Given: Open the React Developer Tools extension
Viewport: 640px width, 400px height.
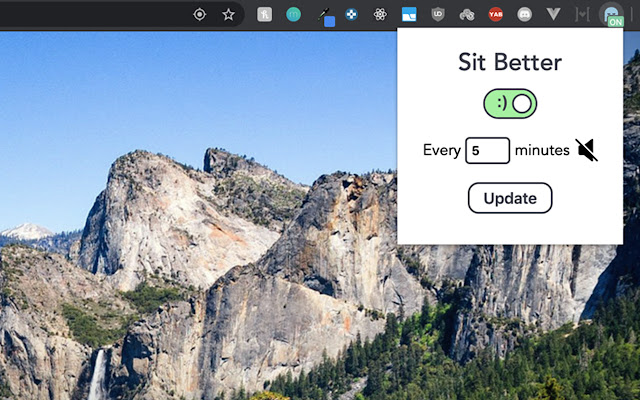Looking at the screenshot, I should point(380,15).
